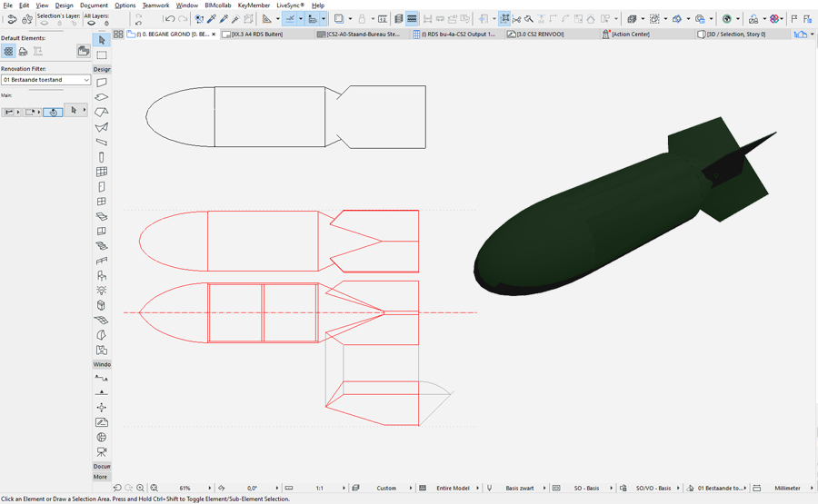The height and width of the screenshot is (504, 818).
Task: Select the Marquee tool
Action: pyautogui.click(x=102, y=54)
